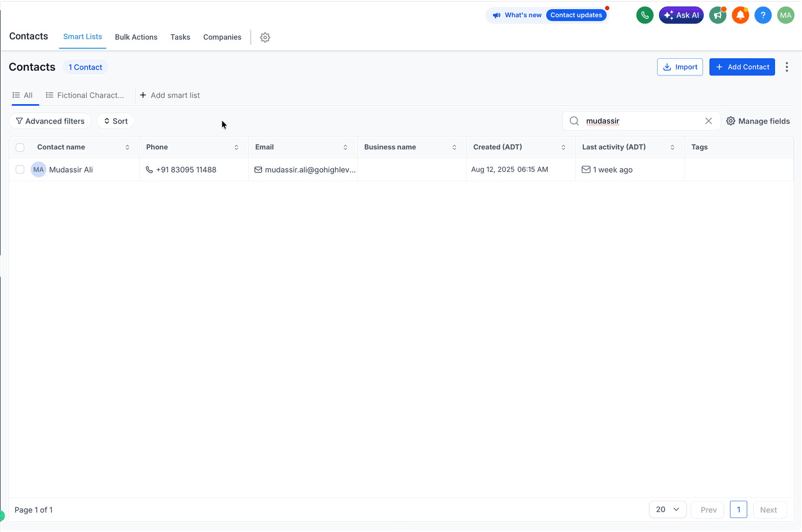Screen dimensions: 802x532
Task: Sort by Contact name column arrows
Action: 127,147
